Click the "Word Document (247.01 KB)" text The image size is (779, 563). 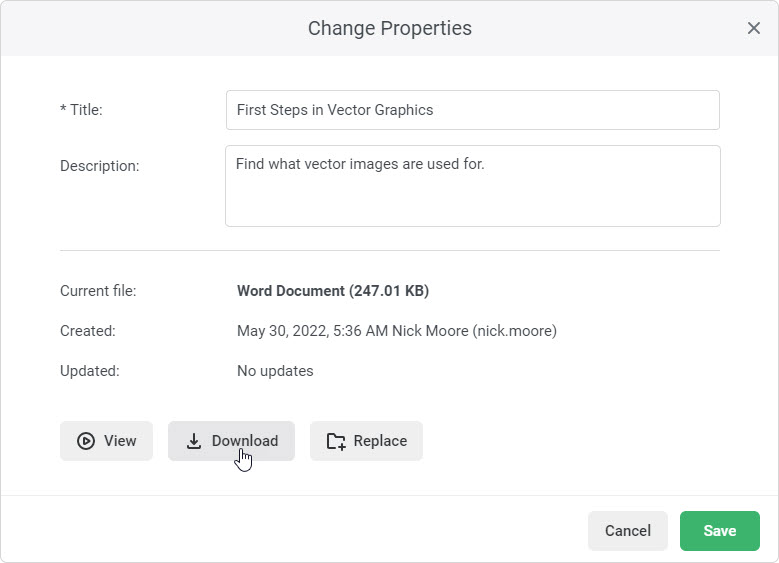333,291
